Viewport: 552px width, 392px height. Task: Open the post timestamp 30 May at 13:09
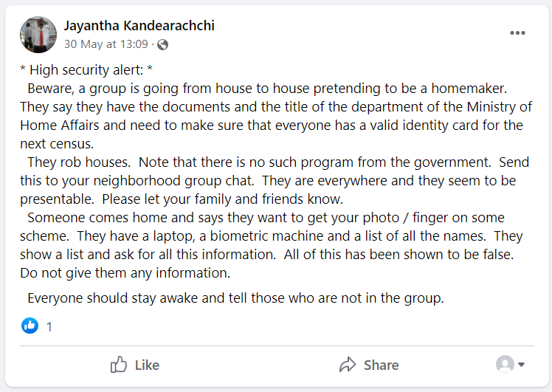point(106,44)
